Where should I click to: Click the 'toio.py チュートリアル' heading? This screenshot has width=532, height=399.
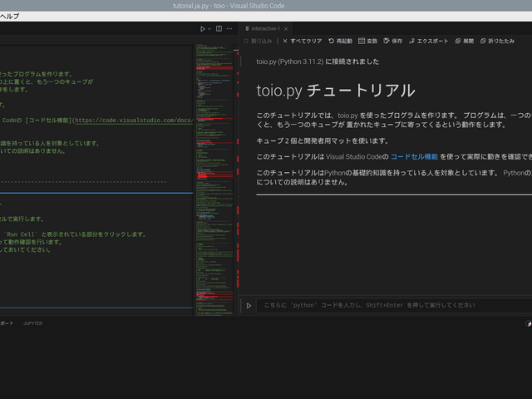tap(336, 91)
